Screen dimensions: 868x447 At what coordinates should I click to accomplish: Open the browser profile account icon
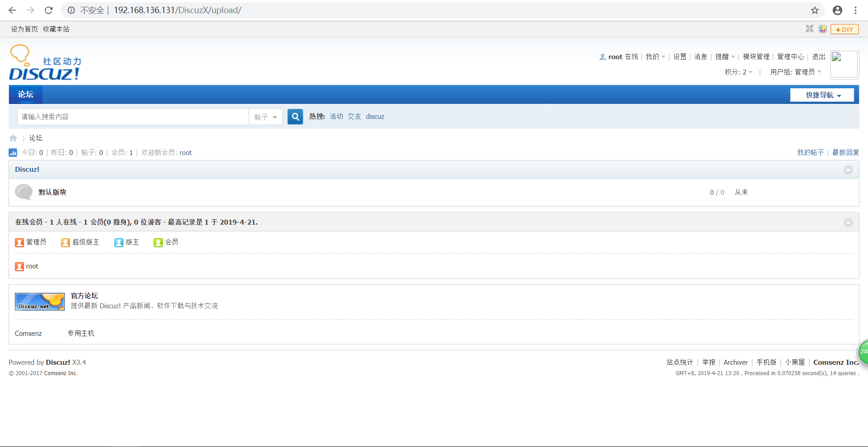click(837, 10)
